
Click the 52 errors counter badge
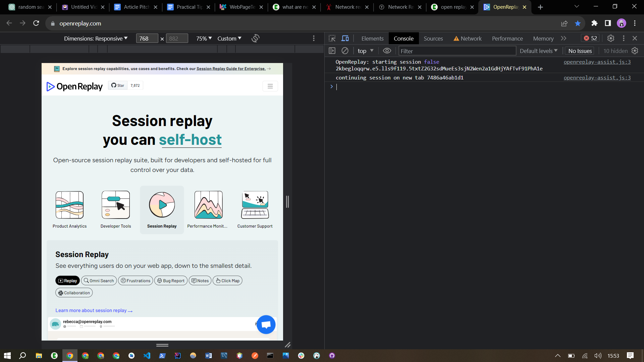point(590,38)
